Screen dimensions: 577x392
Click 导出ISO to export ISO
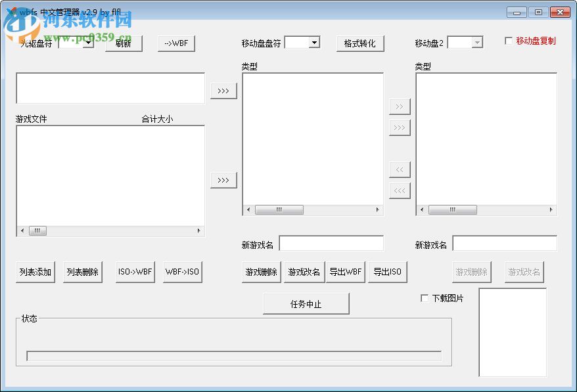[388, 271]
